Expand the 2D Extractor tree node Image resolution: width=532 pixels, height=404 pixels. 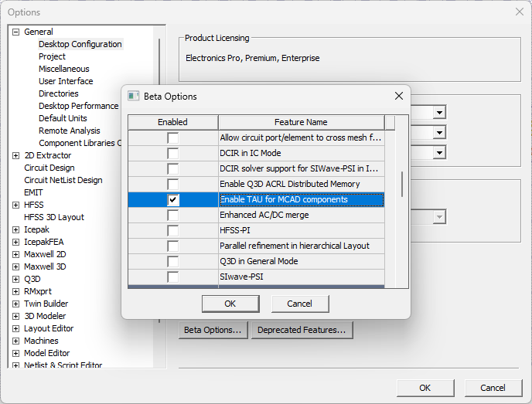click(x=15, y=155)
